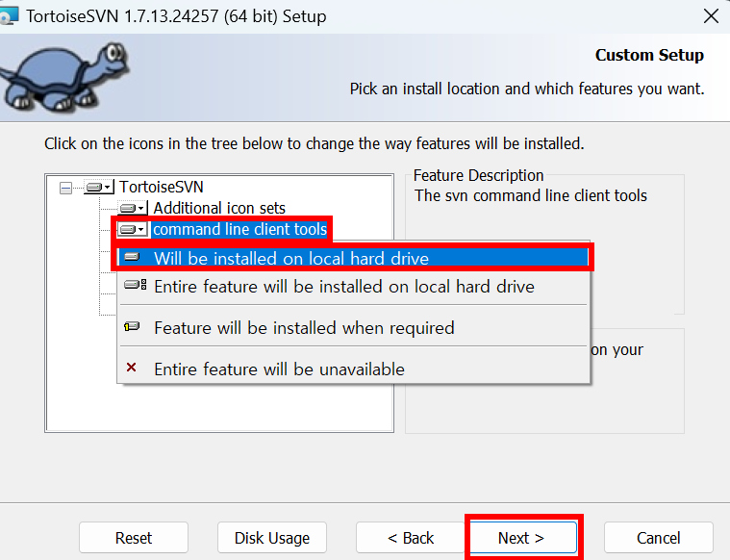
Task: Open the Additional icon sets feature dropdown
Action: tap(133, 208)
